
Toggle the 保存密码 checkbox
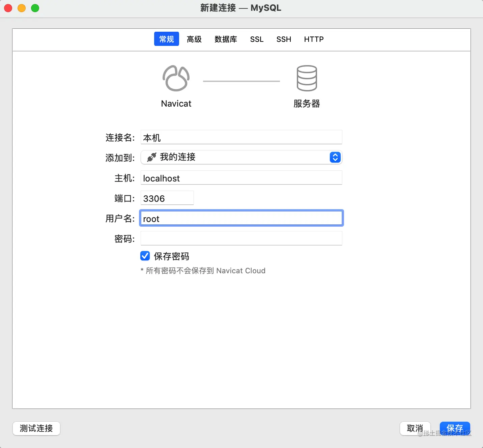point(145,256)
